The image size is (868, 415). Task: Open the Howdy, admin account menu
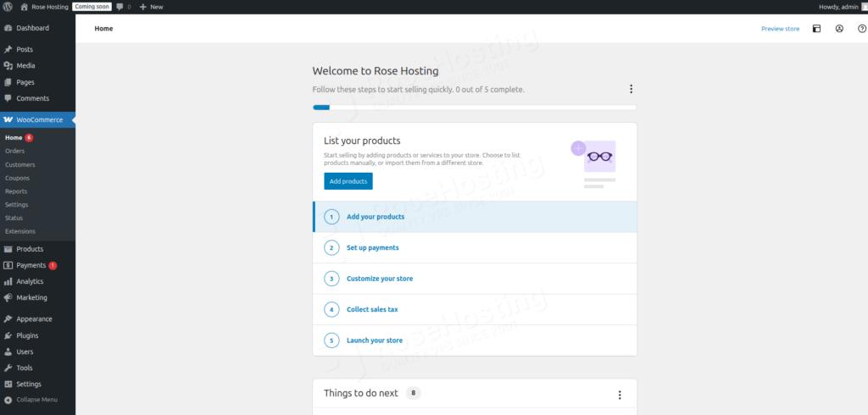843,7
